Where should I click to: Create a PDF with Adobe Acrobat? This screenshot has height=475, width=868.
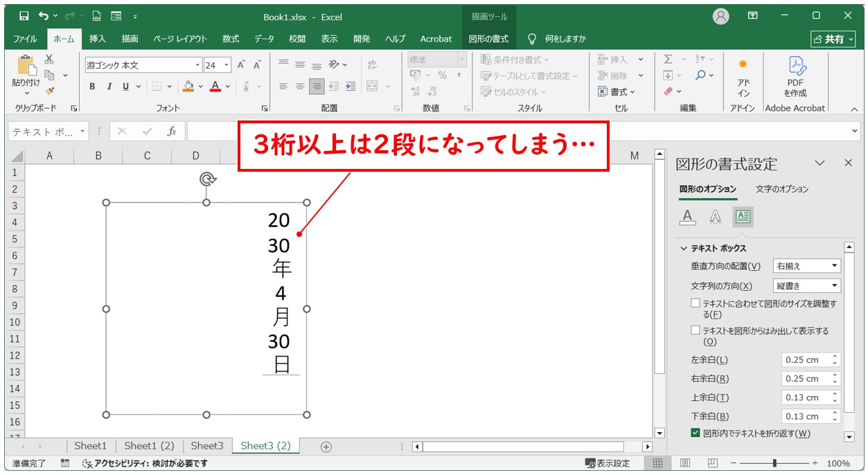795,78
